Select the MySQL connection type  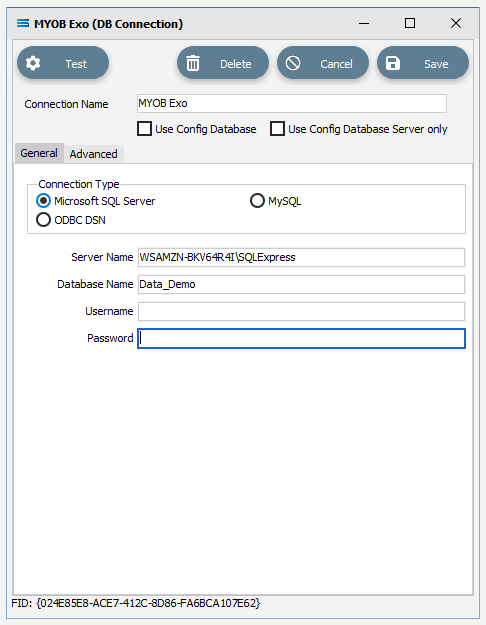click(257, 200)
